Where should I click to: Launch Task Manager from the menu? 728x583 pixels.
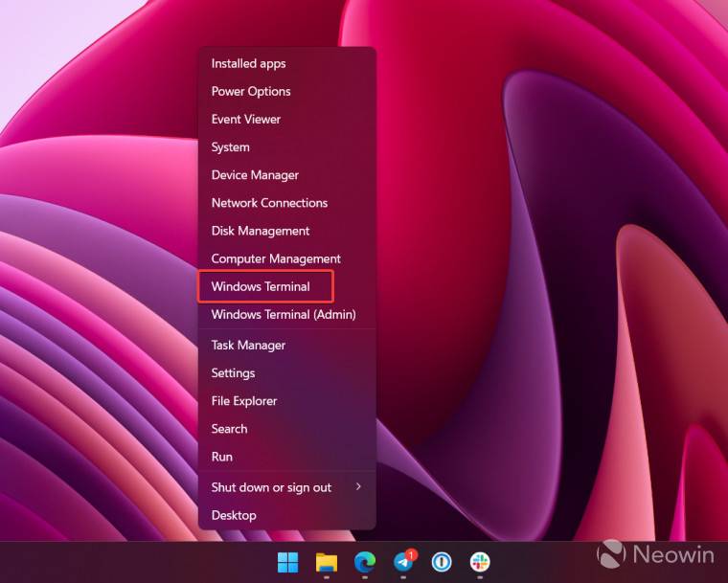[x=248, y=345]
